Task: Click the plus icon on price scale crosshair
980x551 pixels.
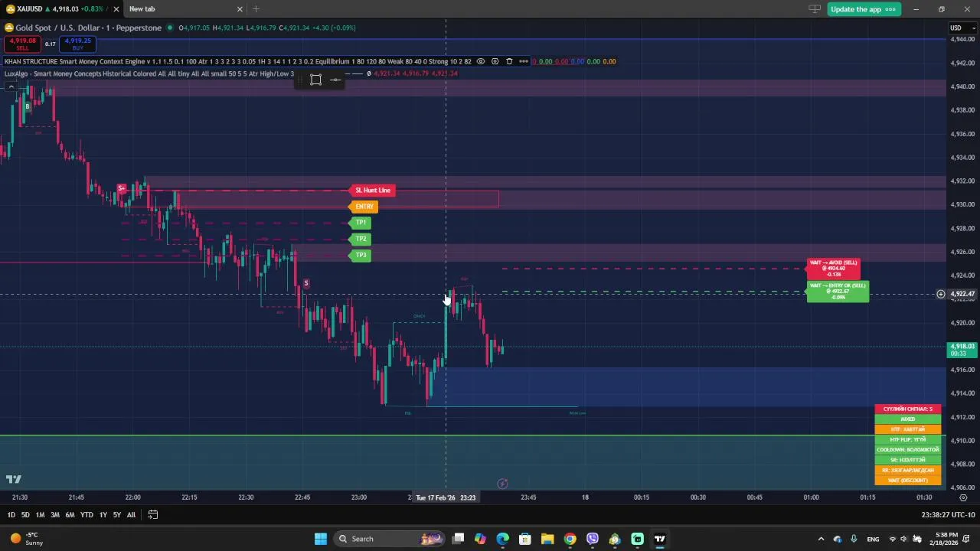Action: pyautogui.click(x=941, y=294)
